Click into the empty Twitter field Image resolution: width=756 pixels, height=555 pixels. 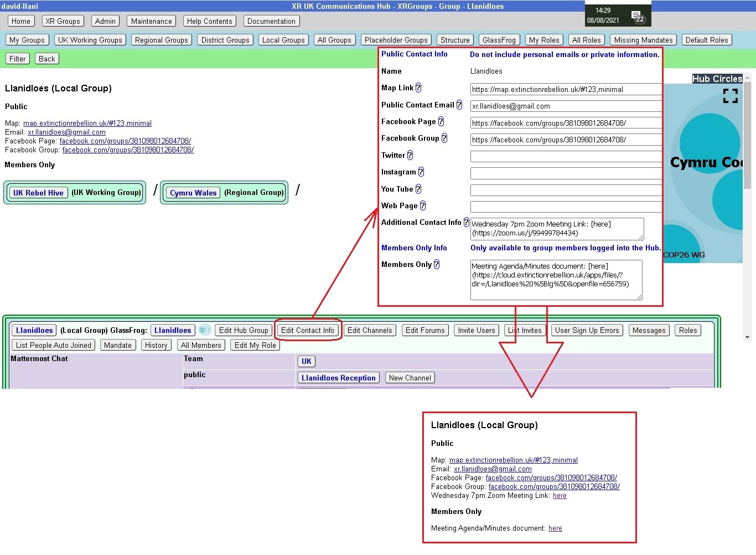point(566,156)
